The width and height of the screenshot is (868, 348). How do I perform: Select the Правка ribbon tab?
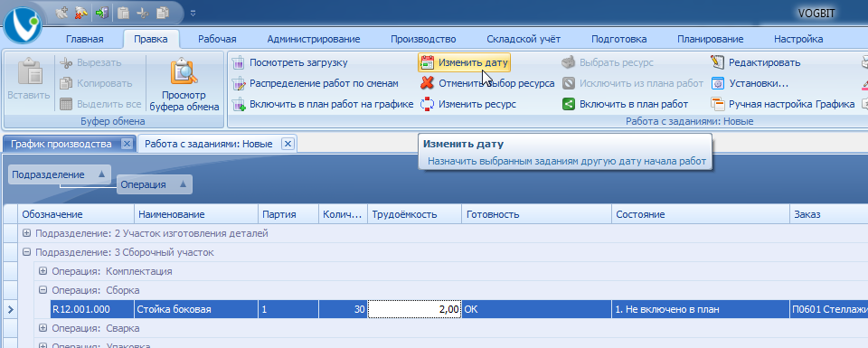[x=151, y=39]
